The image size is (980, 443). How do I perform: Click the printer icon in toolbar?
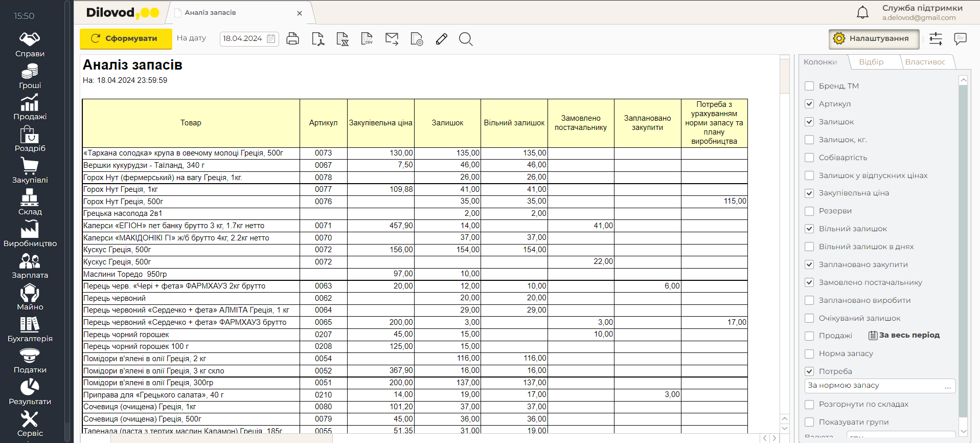(x=292, y=39)
